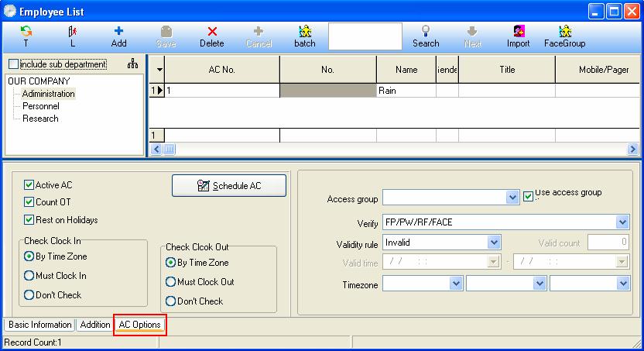The height and width of the screenshot is (351, 644).
Task: Toggle the Active AC checkbox
Action: (x=29, y=185)
